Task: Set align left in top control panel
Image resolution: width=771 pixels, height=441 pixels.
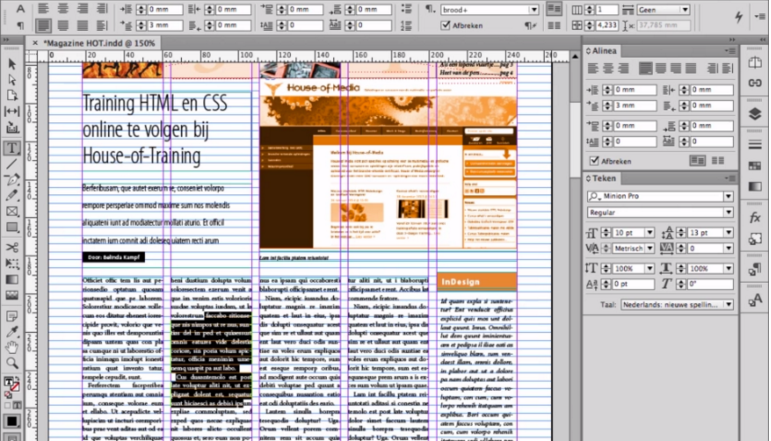Action: click(x=43, y=9)
